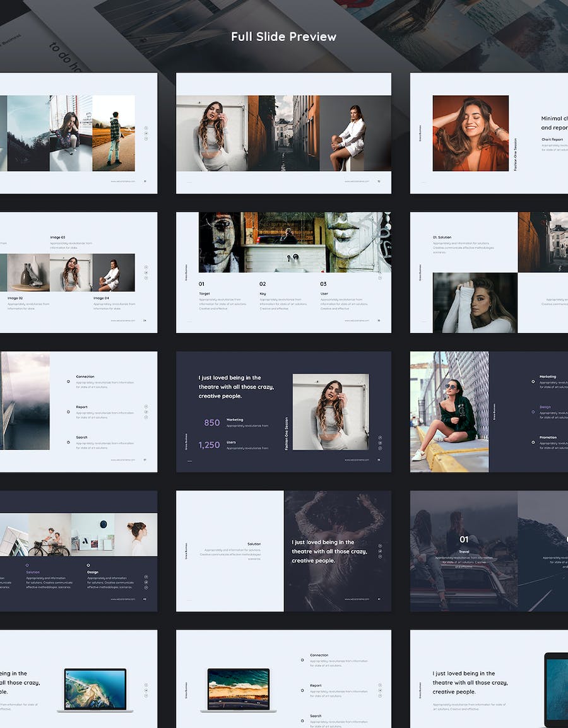Click the Solution label on tattoo quote slide
The image size is (568, 728).
click(x=254, y=544)
